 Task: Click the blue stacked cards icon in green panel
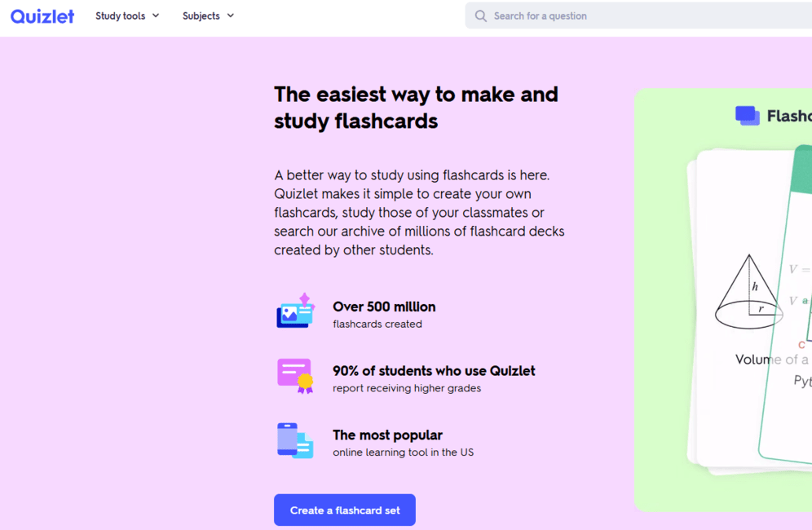pos(748,116)
